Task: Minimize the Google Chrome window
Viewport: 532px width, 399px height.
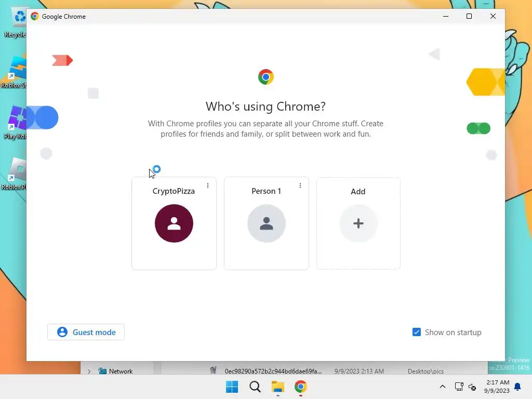Action: click(446, 16)
